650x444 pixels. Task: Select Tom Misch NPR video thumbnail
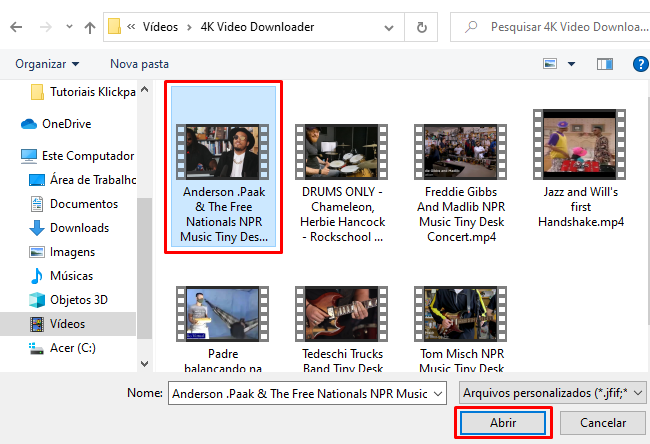[x=461, y=314]
